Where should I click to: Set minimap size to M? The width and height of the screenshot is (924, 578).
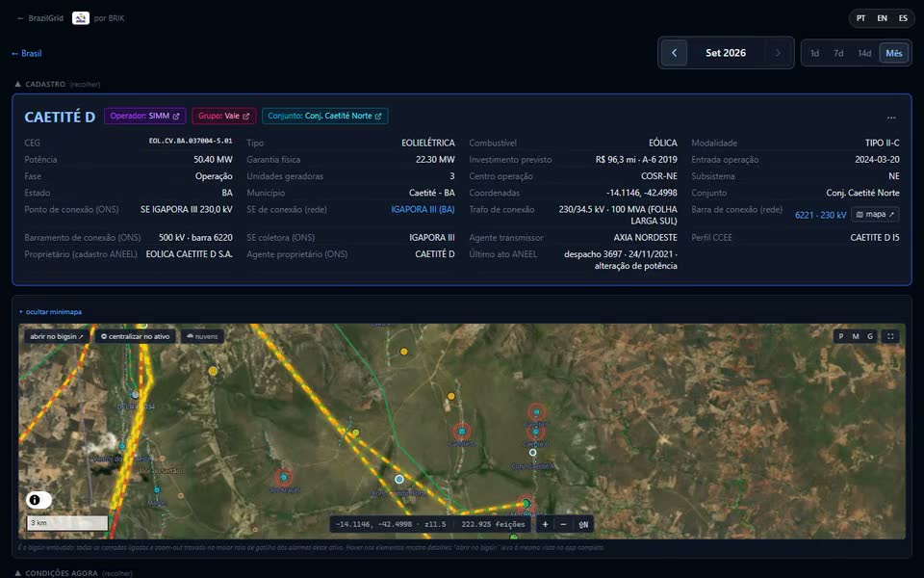point(856,337)
